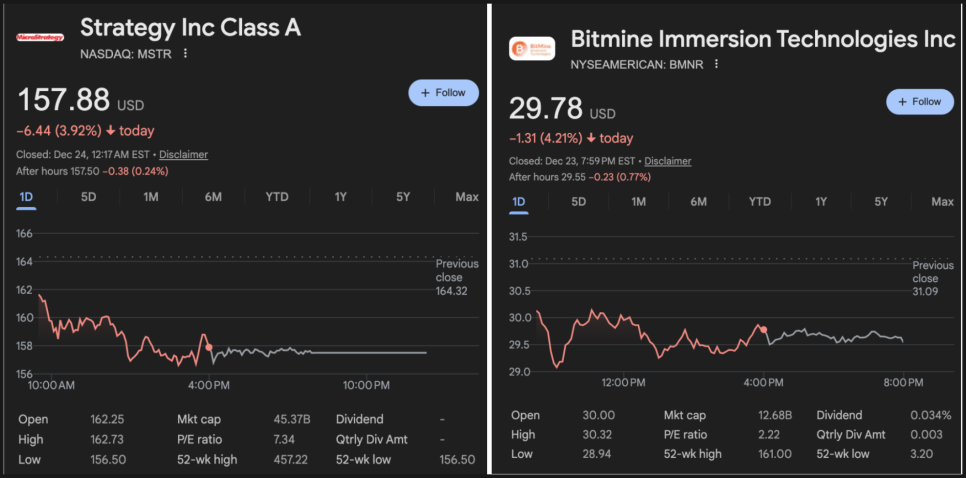The image size is (966, 478).
Task: Click the MicroStrategy logo icon
Action: pyautogui.click(x=40, y=37)
